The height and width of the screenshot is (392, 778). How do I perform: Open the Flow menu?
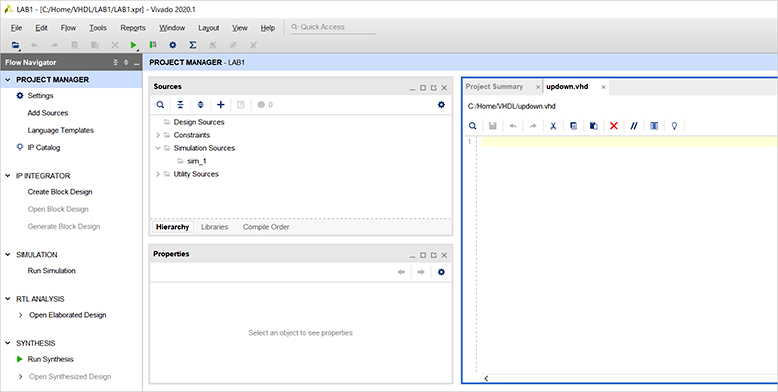point(68,28)
